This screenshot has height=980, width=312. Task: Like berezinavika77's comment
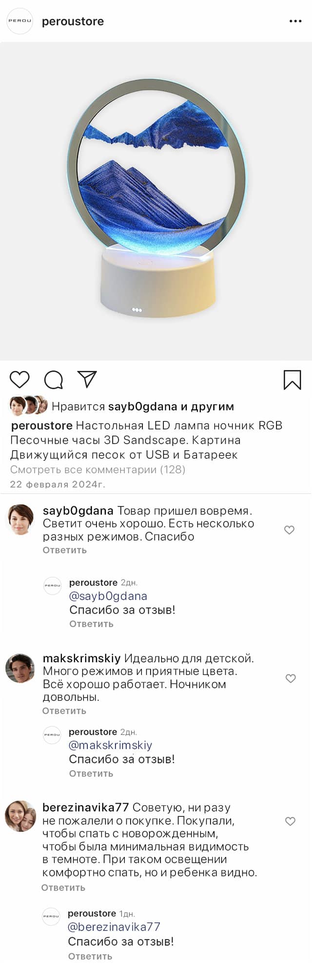click(290, 821)
